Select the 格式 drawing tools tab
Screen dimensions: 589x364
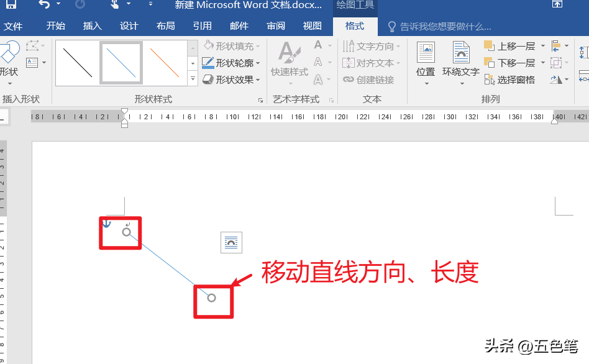[x=355, y=26]
